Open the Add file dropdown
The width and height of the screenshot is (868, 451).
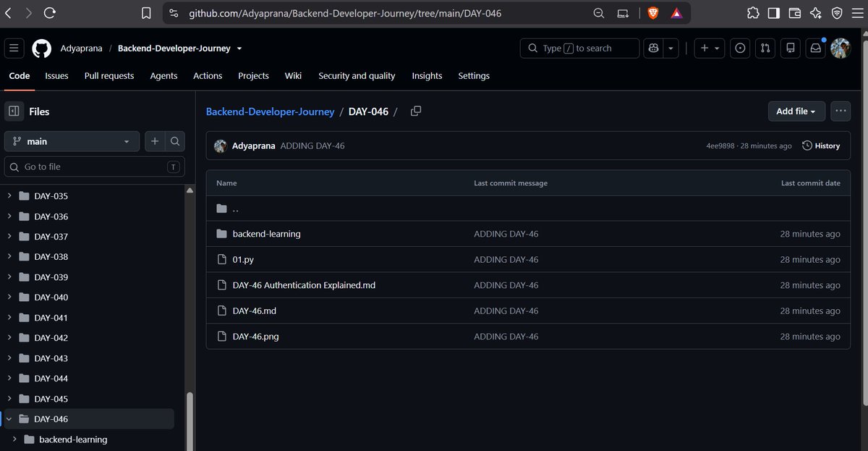click(796, 111)
